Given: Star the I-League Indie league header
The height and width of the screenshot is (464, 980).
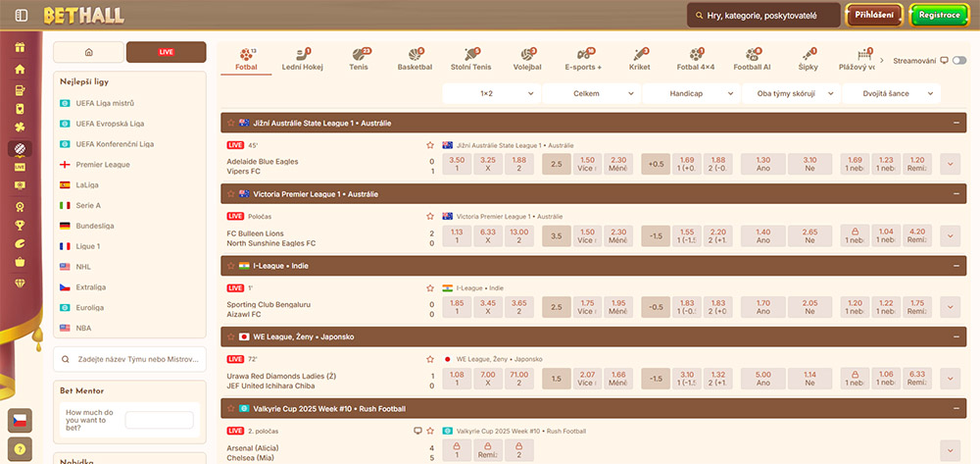Looking at the screenshot, I should pos(231,266).
